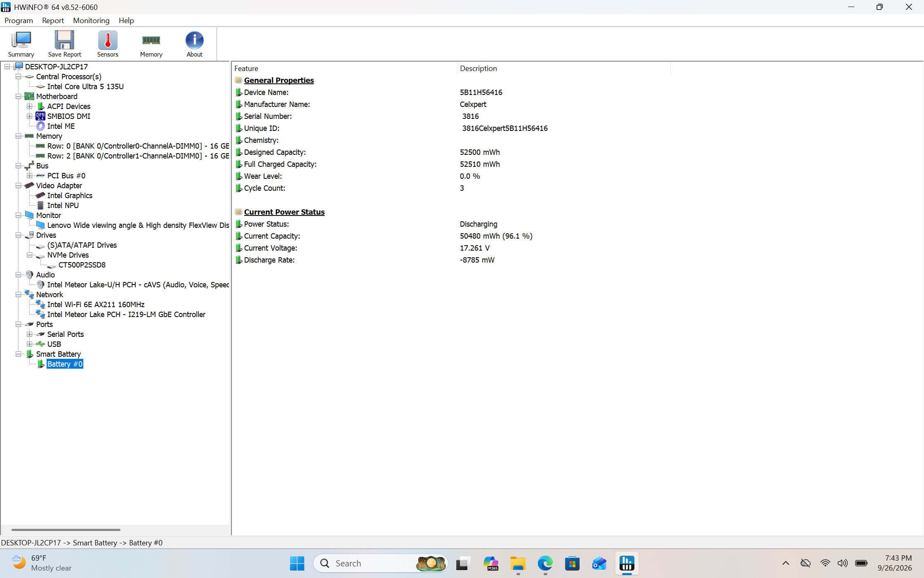Collapse the DESKTOP-JL2CP17 root node

tap(7, 66)
